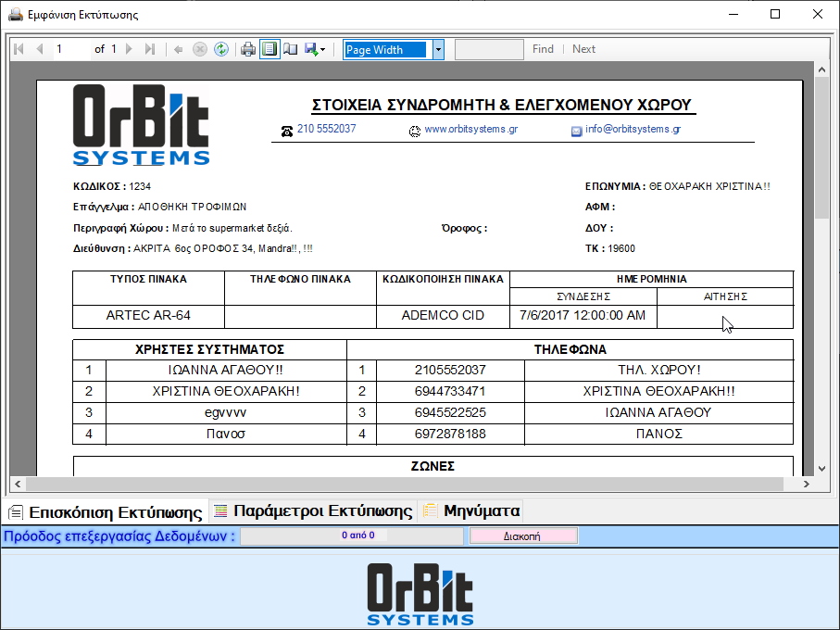Click the Export save disk icon

click(x=310, y=50)
